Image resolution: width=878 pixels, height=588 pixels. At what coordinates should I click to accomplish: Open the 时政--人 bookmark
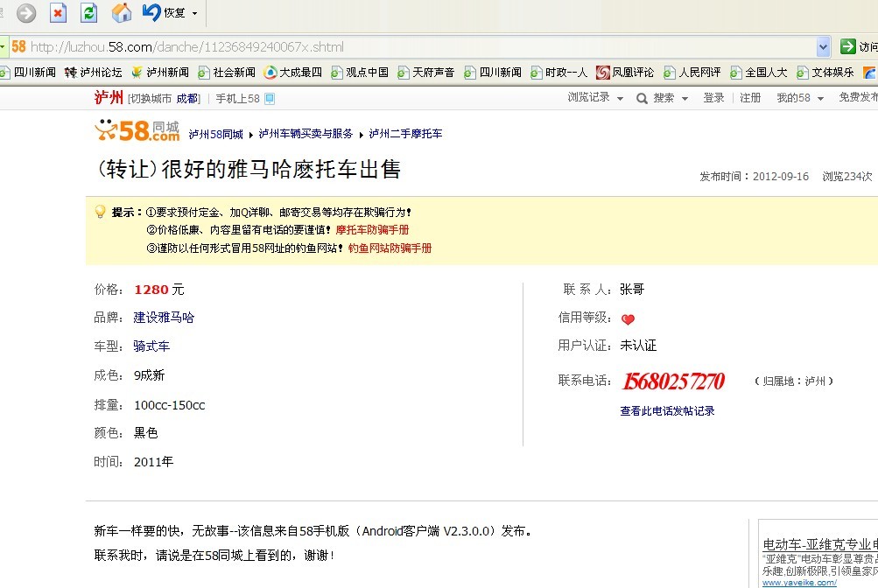coord(558,72)
